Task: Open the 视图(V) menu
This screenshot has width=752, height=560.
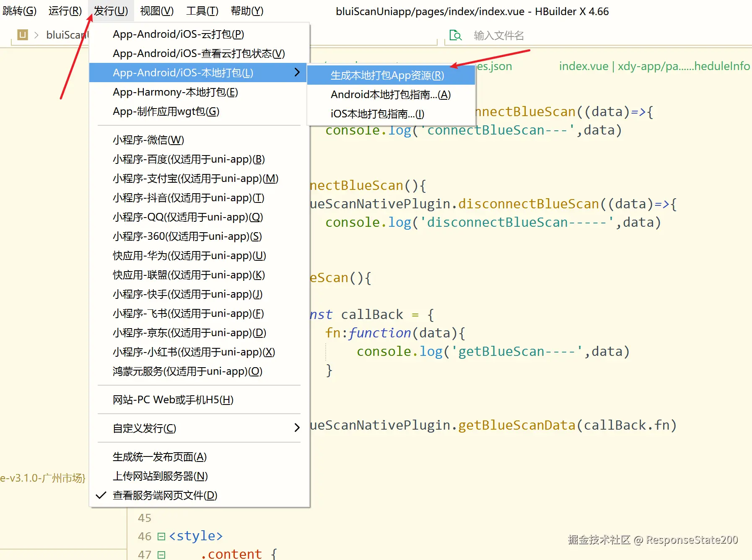Action: point(157,11)
